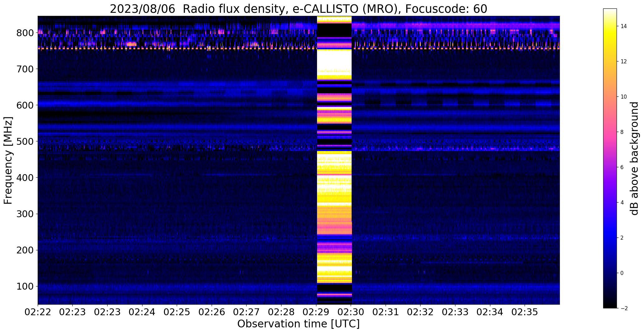Click the 02:22 time tick label
Screen dimensions: 644x333
tap(38, 312)
